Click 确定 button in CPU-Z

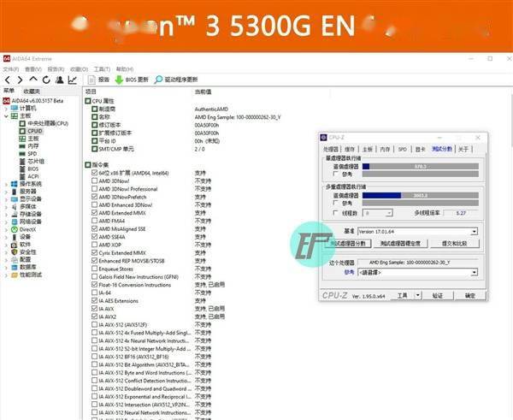pyautogui.click(x=470, y=296)
